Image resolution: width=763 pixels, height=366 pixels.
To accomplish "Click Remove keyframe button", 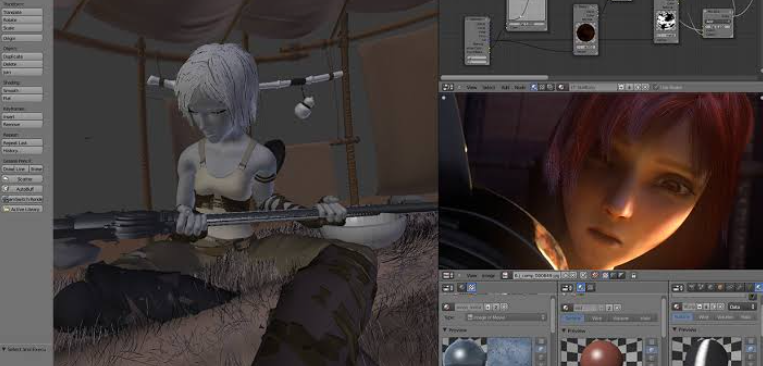I will point(22,124).
